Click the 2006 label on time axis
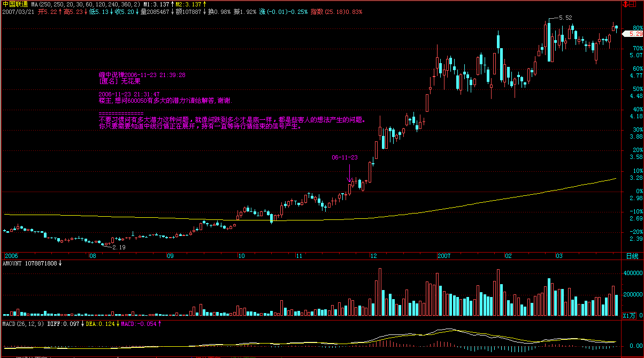The width and height of the screenshot is (644, 358). pyautogui.click(x=11, y=256)
